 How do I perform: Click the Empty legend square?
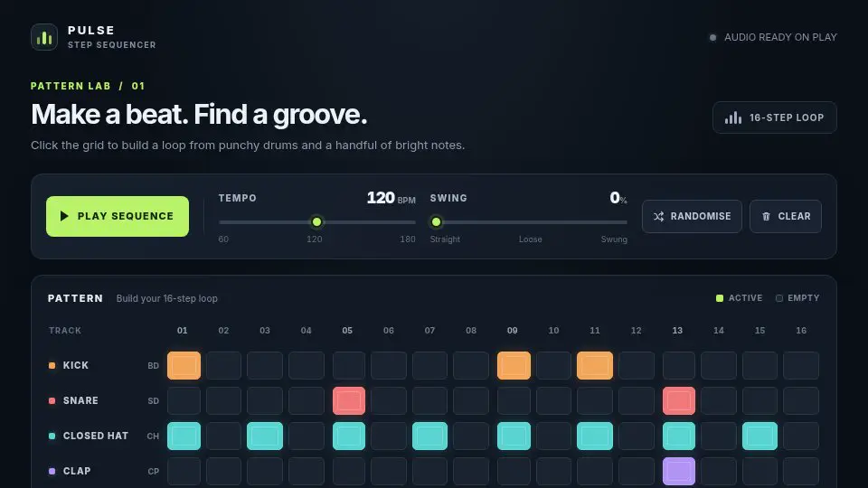[x=779, y=298]
